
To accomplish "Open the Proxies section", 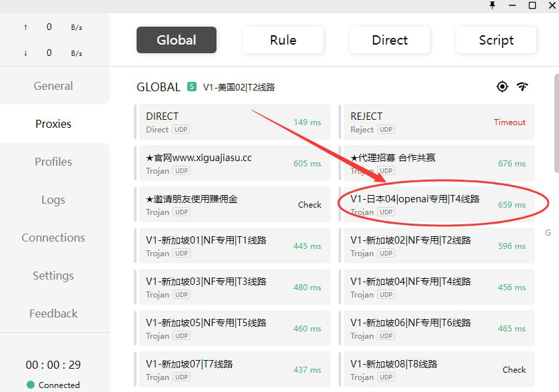I will pos(53,124).
